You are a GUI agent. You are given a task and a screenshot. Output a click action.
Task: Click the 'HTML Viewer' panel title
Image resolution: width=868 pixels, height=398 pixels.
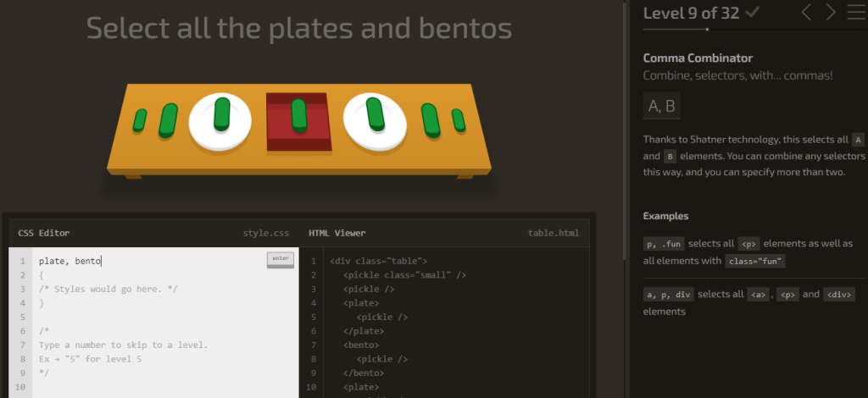337,233
